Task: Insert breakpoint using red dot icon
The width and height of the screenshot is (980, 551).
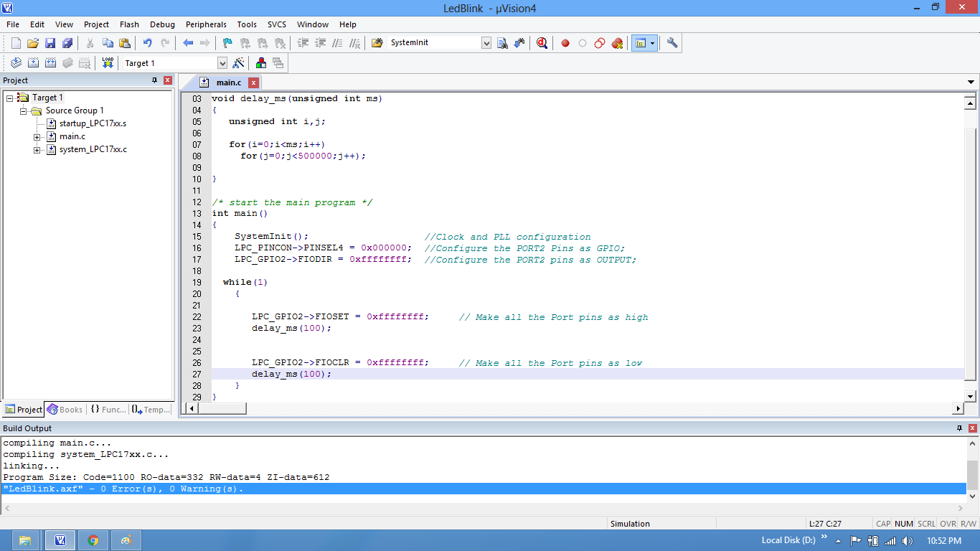Action: tap(565, 43)
